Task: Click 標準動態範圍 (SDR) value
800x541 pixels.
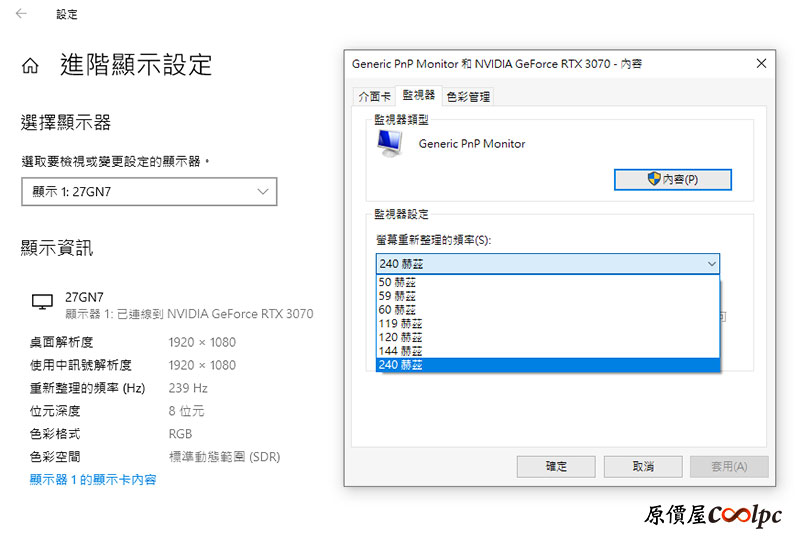Action: coord(224,457)
